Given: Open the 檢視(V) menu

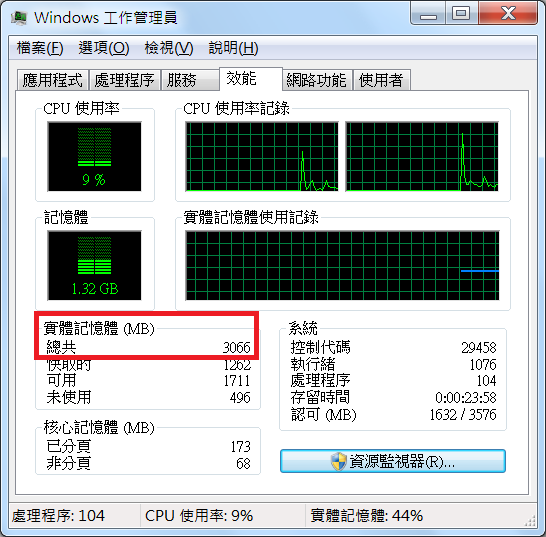Looking at the screenshot, I should tap(169, 48).
